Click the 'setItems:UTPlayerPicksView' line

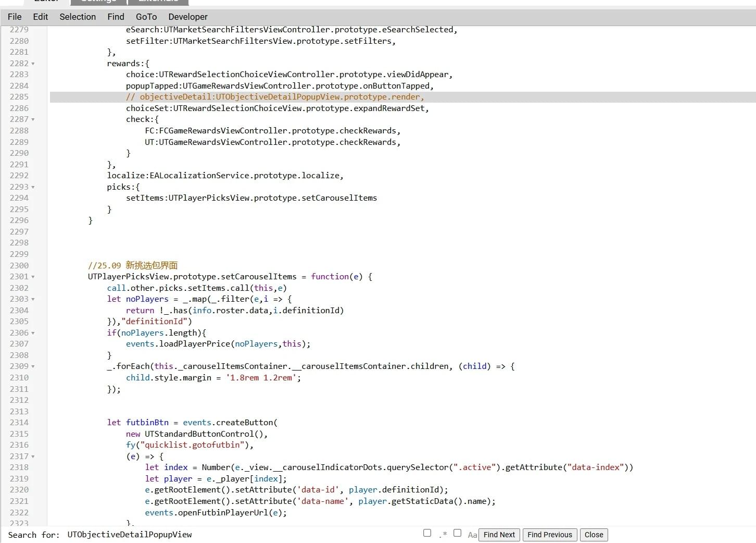click(251, 198)
